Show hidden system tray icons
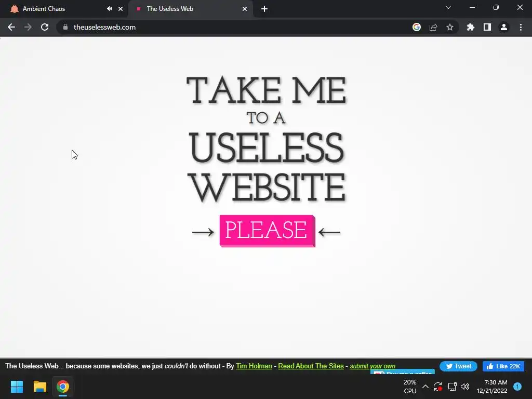The width and height of the screenshot is (532, 399). coord(425,387)
